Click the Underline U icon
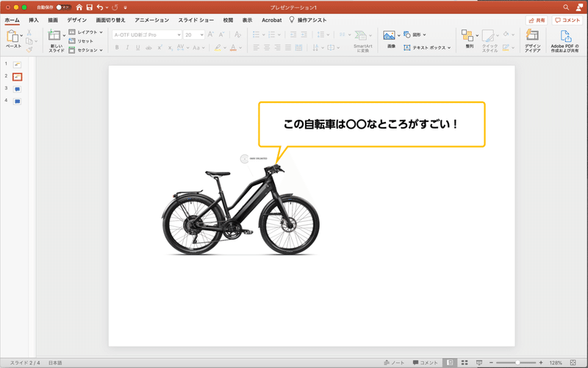The height and width of the screenshot is (368, 588). coord(138,48)
